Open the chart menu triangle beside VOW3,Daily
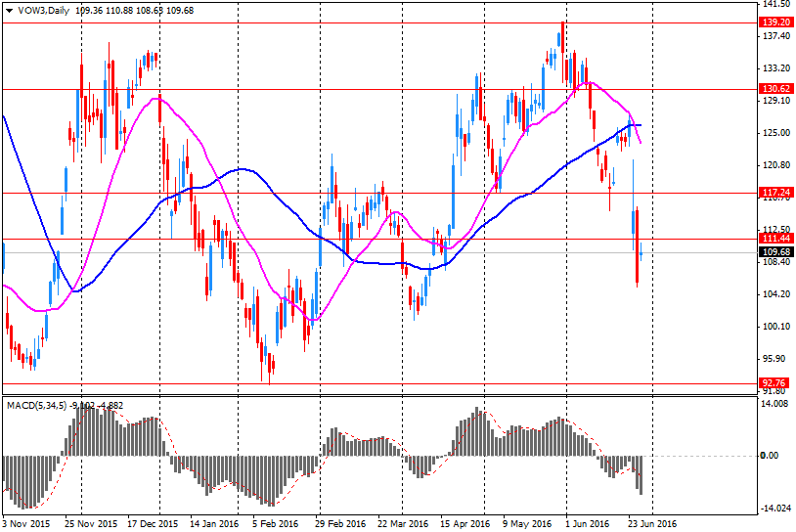Image resolution: width=796 pixels, height=532 pixels. click(9, 11)
